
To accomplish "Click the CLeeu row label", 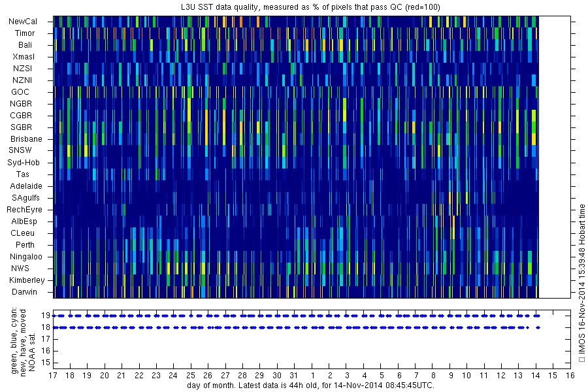I will point(22,233).
